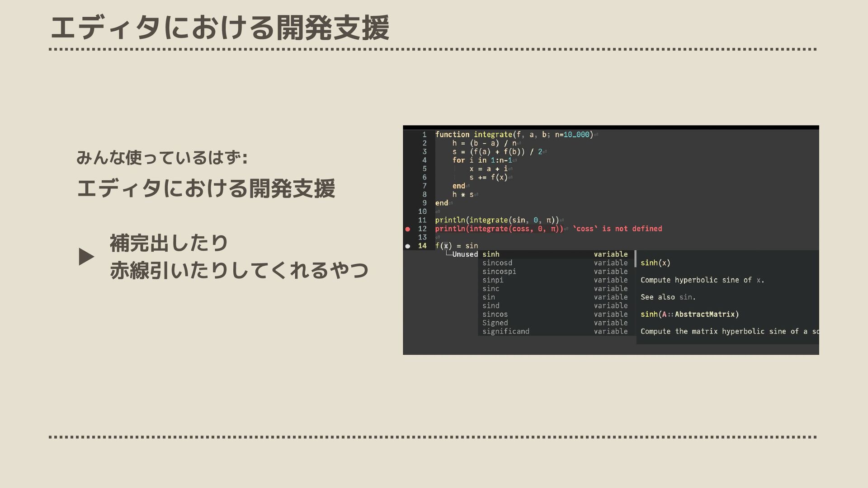This screenshot has height=488, width=868.
Task: Click the 'coss is not defined' error message
Action: pyautogui.click(x=617, y=229)
